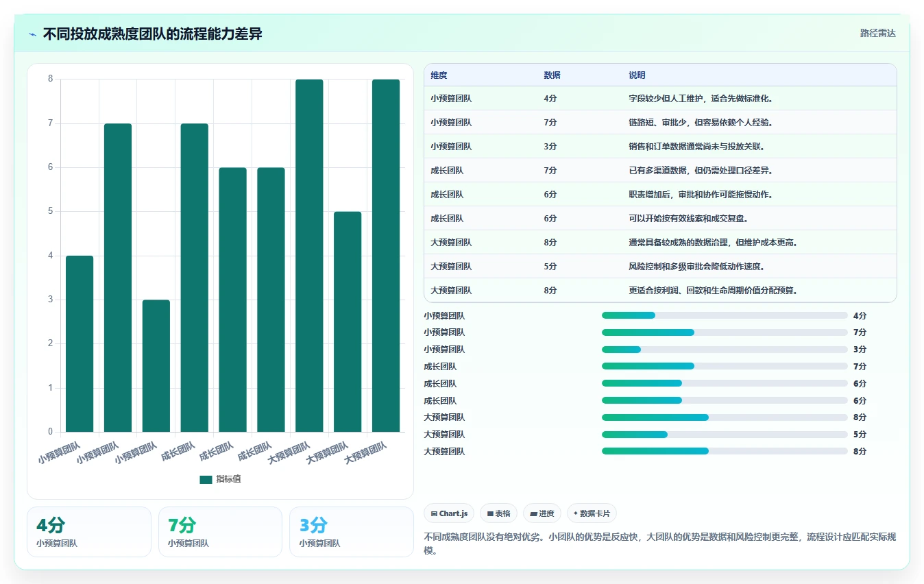Select the row 通常具备较成熟的数据治理，但维护成本更高。
The image size is (924, 584).
tap(660, 242)
